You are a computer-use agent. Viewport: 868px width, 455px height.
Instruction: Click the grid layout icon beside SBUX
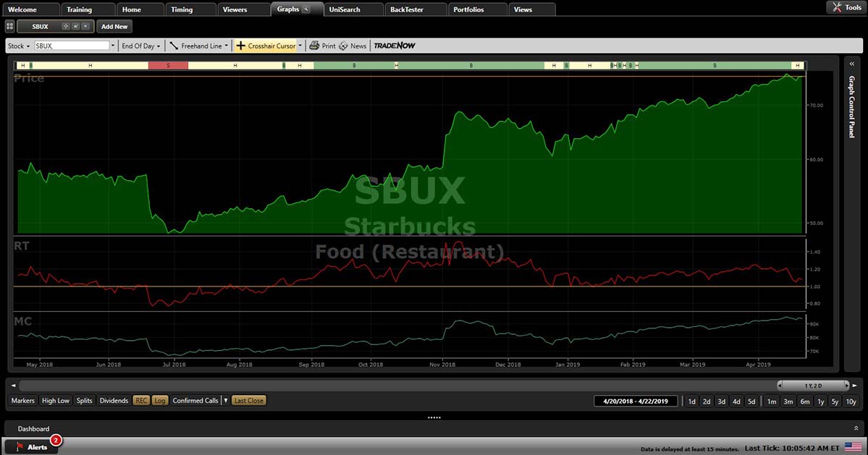click(9, 26)
